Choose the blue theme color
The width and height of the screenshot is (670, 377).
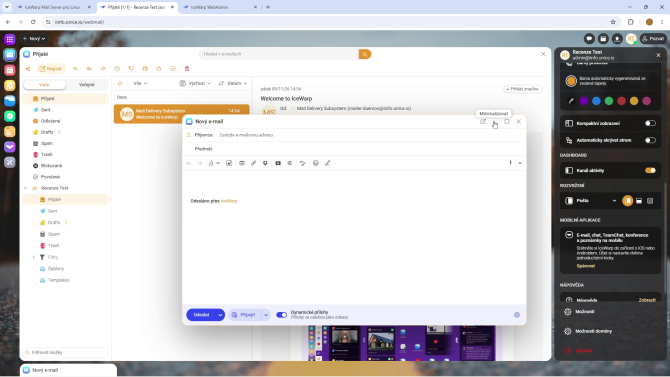coord(596,101)
